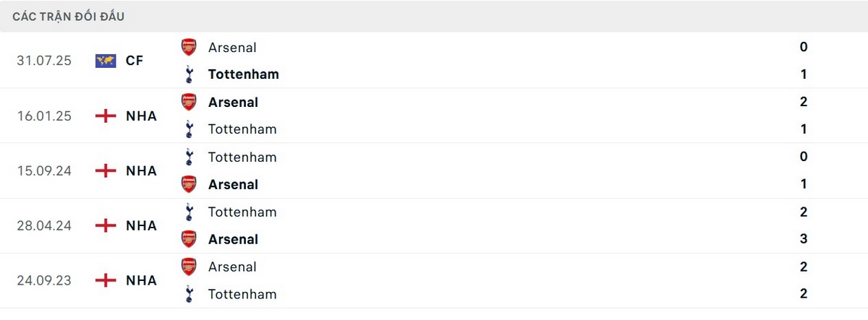
Task: Select the NHA league label for 24.09.23
Action: click(141, 280)
